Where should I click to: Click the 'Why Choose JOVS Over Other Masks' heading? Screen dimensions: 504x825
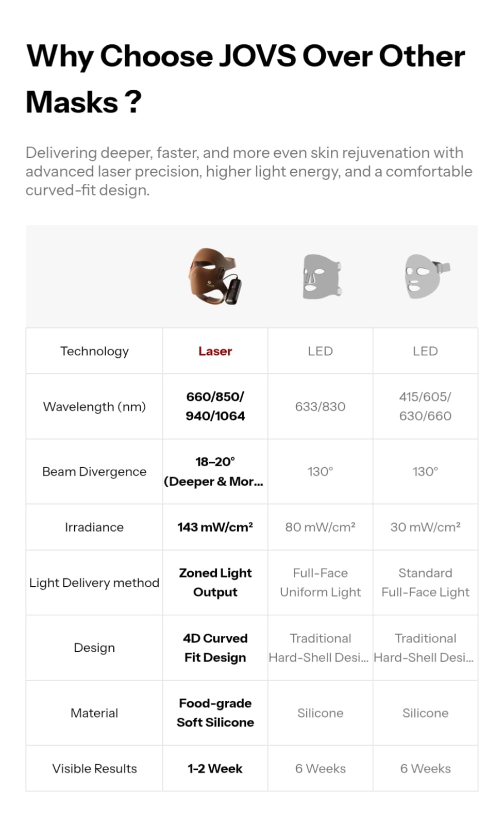[x=245, y=79]
